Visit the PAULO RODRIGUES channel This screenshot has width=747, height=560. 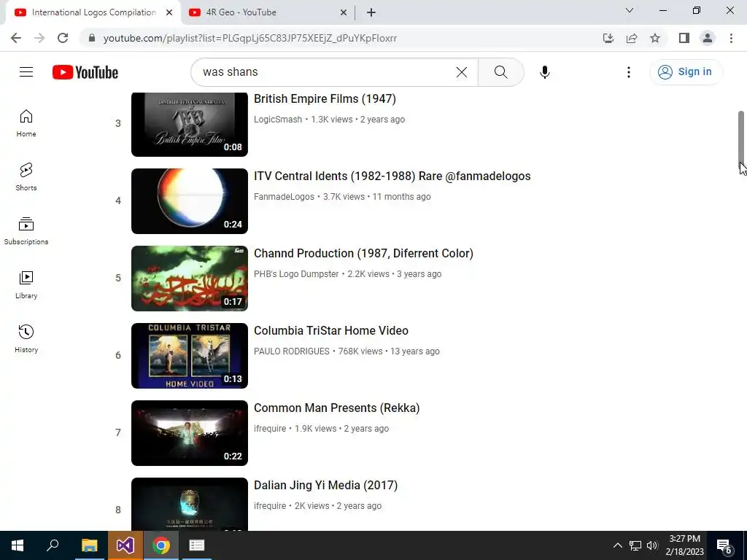pyautogui.click(x=292, y=351)
